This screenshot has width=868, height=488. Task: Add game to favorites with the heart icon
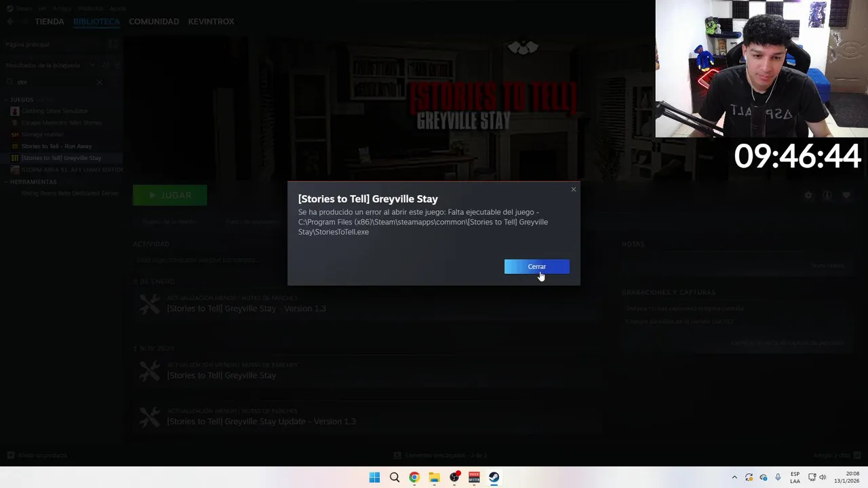846,195
